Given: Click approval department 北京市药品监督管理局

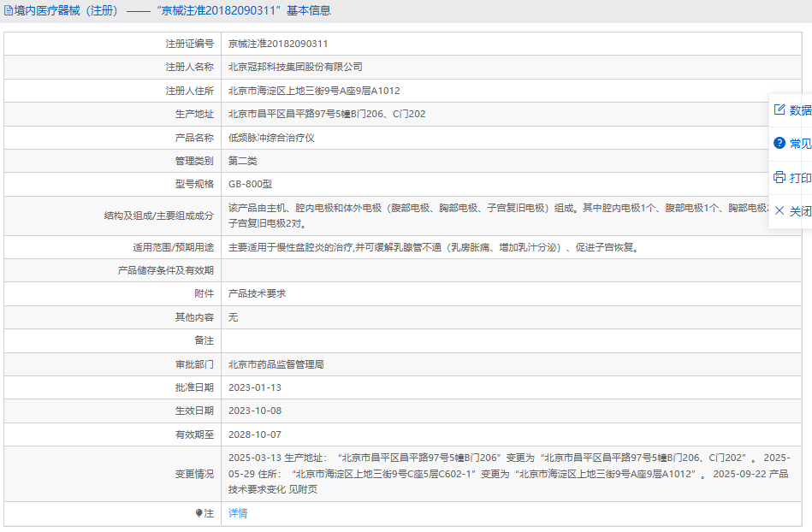Looking at the screenshot, I should tap(276, 364).
